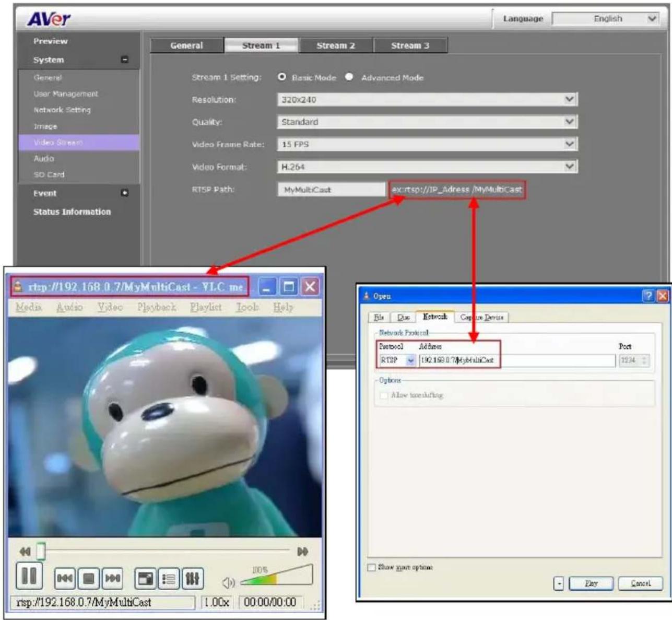Toggle Allow timeshifting checkbox

pyautogui.click(x=384, y=395)
